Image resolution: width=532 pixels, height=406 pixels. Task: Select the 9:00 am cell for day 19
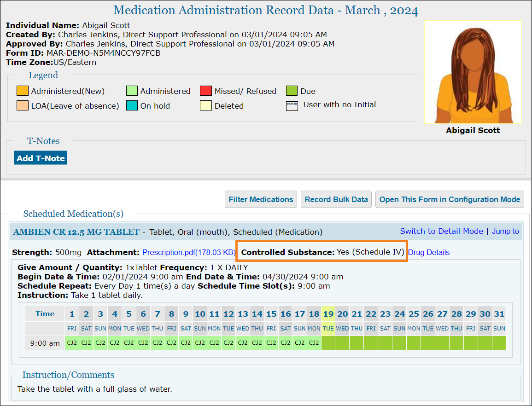pyautogui.click(x=328, y=343)
